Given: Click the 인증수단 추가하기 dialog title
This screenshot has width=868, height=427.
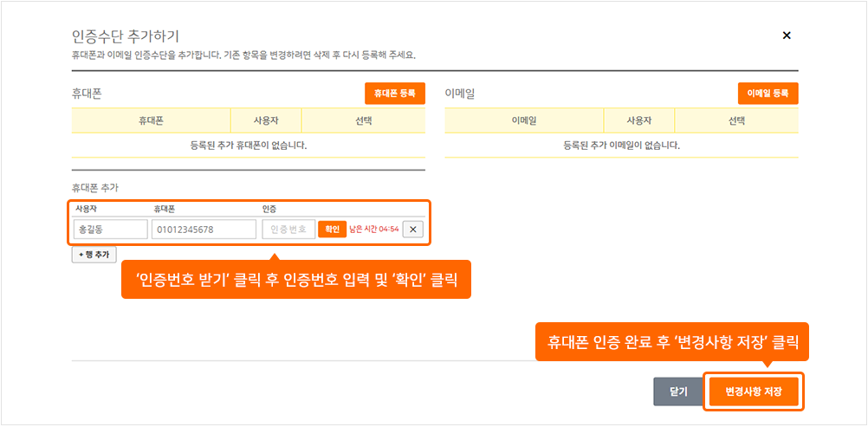Looking at the screenshot, I should [125, 36].
